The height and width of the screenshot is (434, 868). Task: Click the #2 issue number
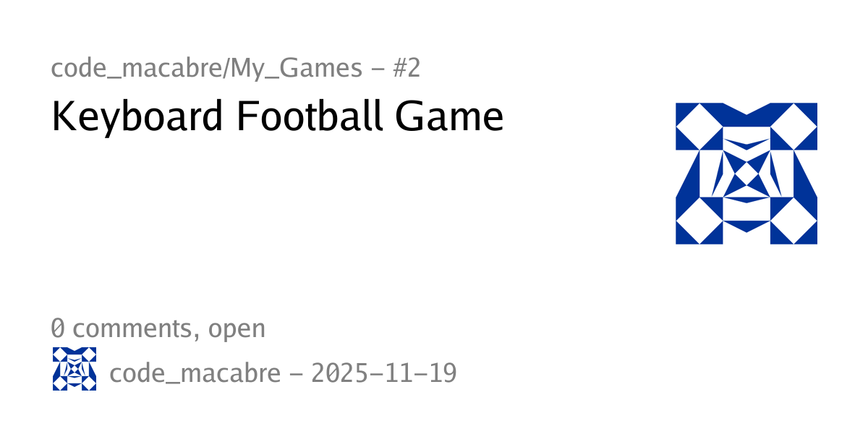(x=405, y=69)
